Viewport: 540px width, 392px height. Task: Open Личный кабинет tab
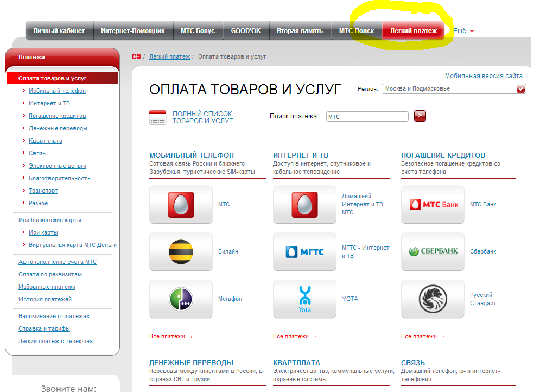pos(59,31)
